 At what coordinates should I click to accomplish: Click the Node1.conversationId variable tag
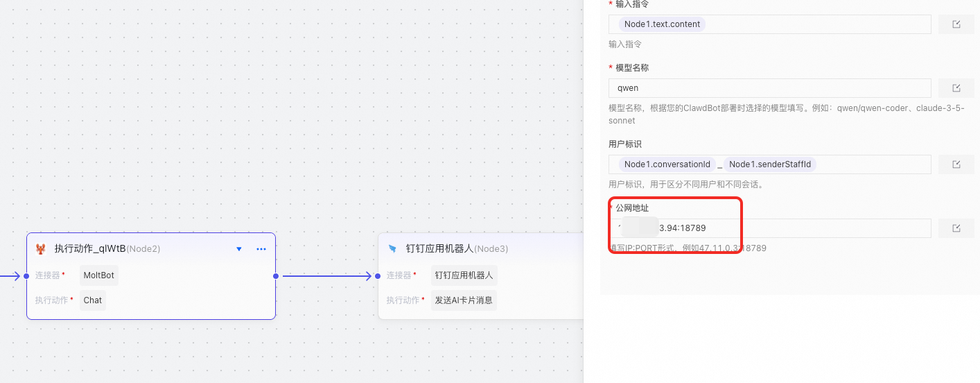coord(667,164)
